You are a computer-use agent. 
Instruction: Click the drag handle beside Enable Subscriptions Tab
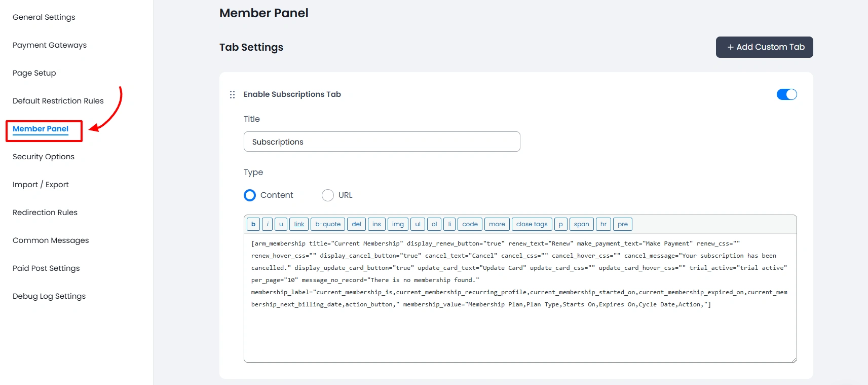click(x=233, y=94)
